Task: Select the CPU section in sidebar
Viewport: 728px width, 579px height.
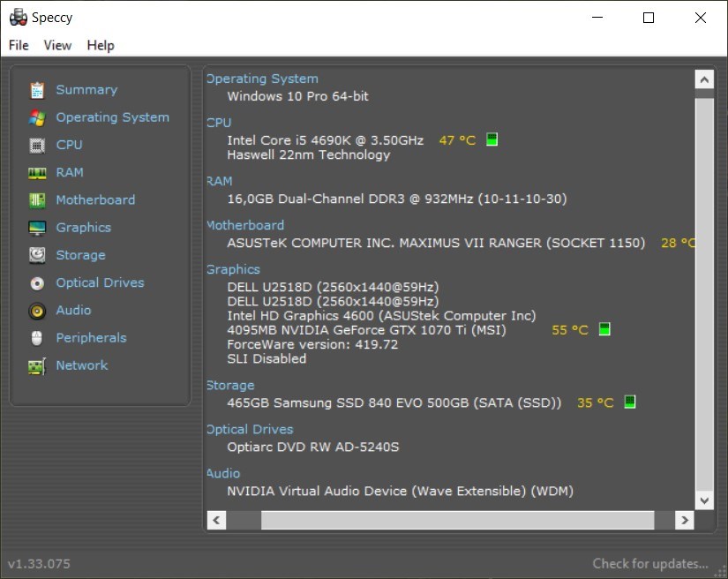Action: click(69, 145)
